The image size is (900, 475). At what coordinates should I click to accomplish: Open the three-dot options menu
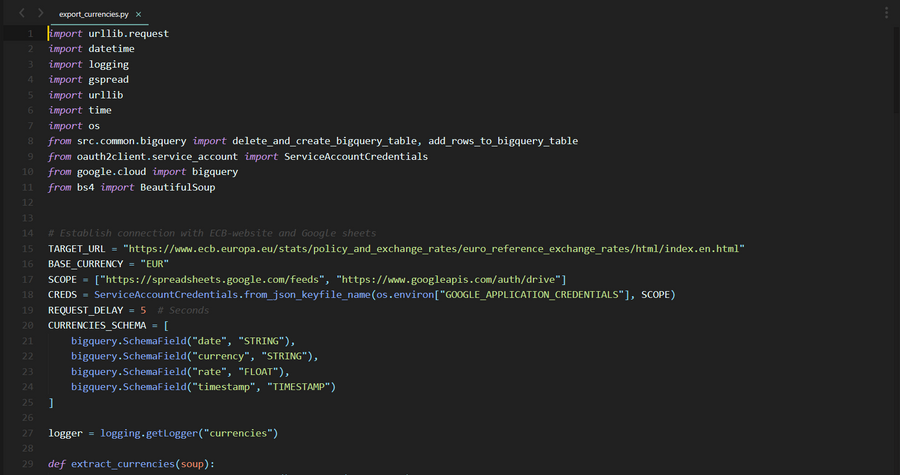(886, 13)
